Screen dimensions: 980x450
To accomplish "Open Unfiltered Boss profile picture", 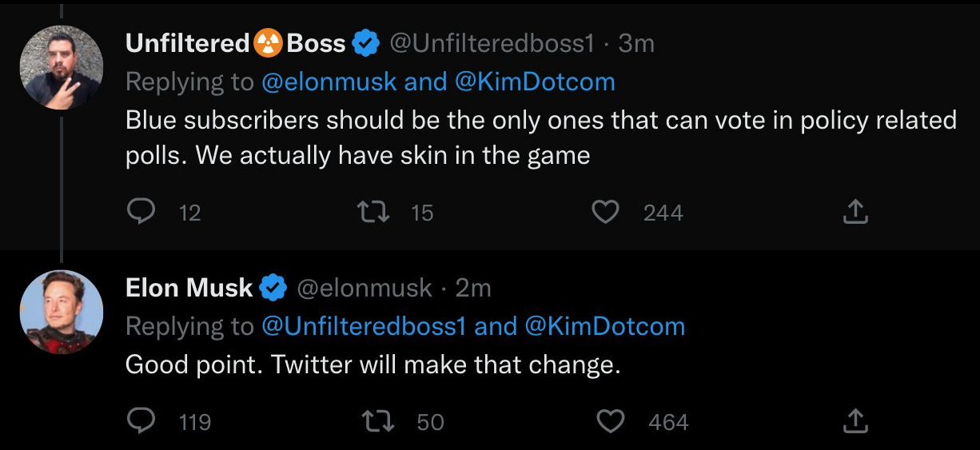I will click(62, 67).
